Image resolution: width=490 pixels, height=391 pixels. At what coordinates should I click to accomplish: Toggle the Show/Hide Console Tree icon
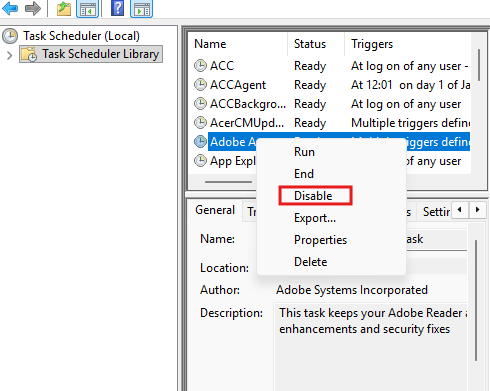(x=88, y=8)
